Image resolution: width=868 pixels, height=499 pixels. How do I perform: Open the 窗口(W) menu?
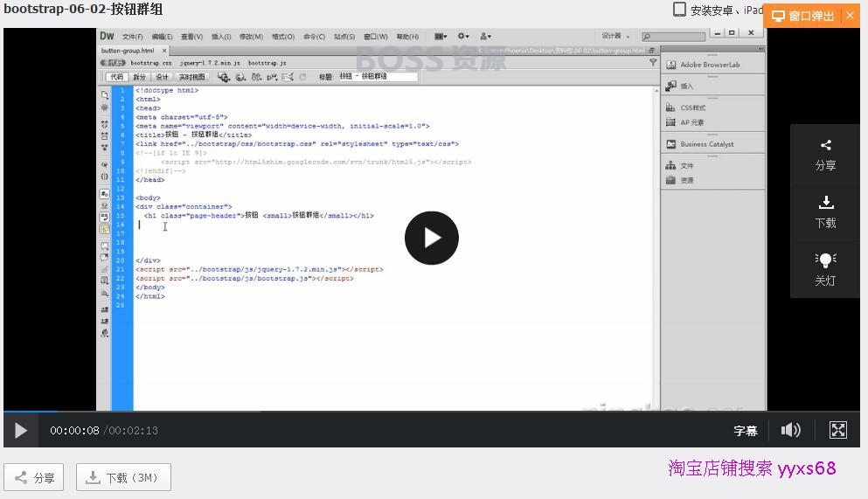375,37
